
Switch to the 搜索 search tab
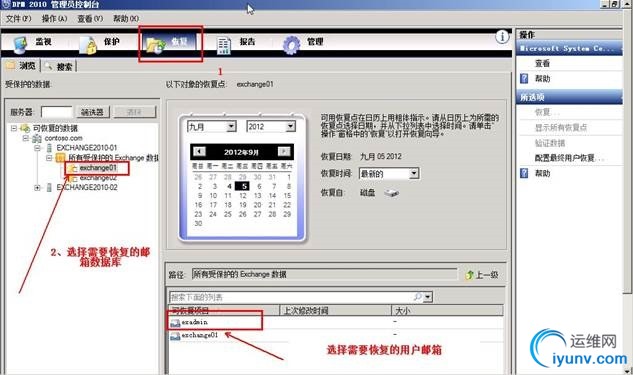59,66
